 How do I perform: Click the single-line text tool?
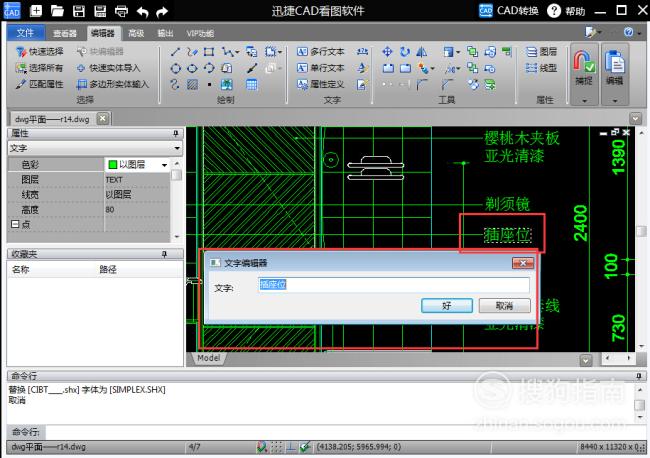[320, 68]
